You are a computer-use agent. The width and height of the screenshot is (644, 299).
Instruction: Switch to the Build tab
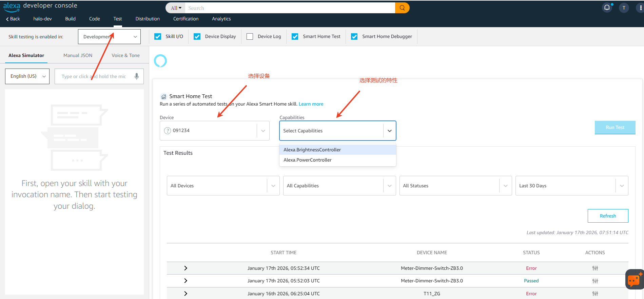point(71,19)
